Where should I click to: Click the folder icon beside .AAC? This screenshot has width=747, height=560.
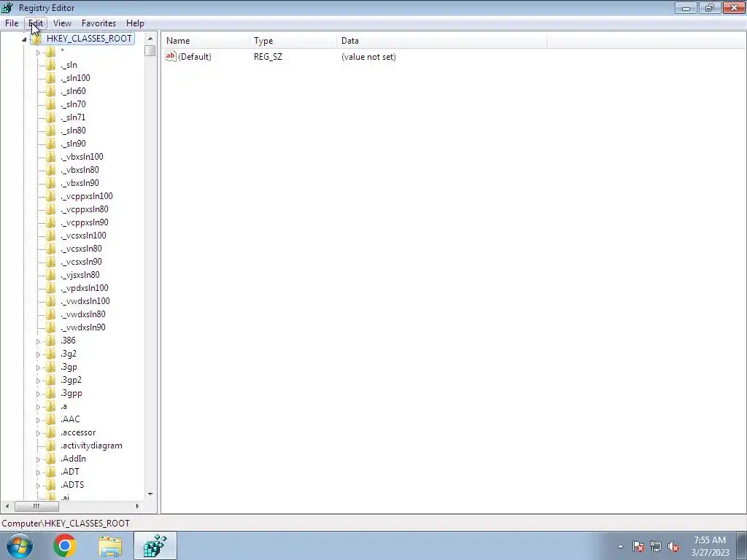51,419
